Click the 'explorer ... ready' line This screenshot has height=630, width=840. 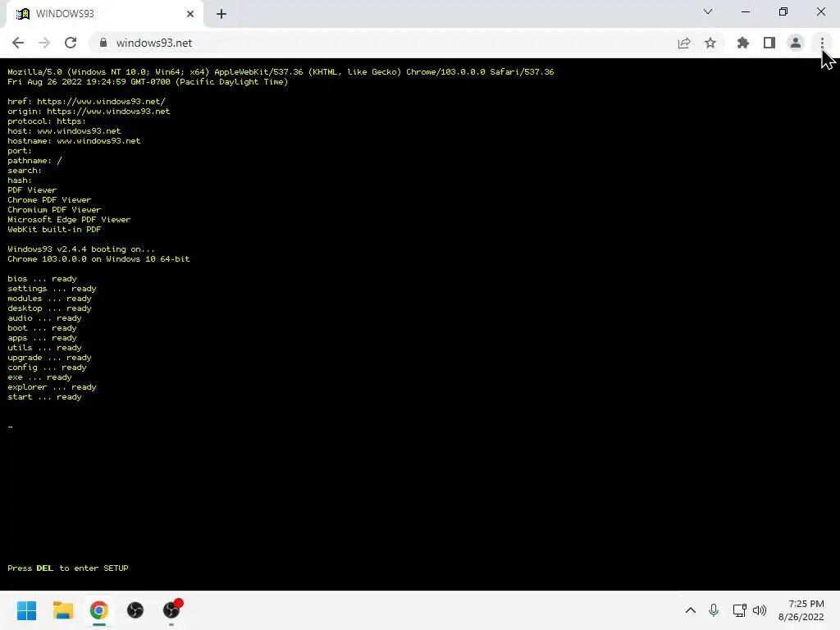[52, 387]
